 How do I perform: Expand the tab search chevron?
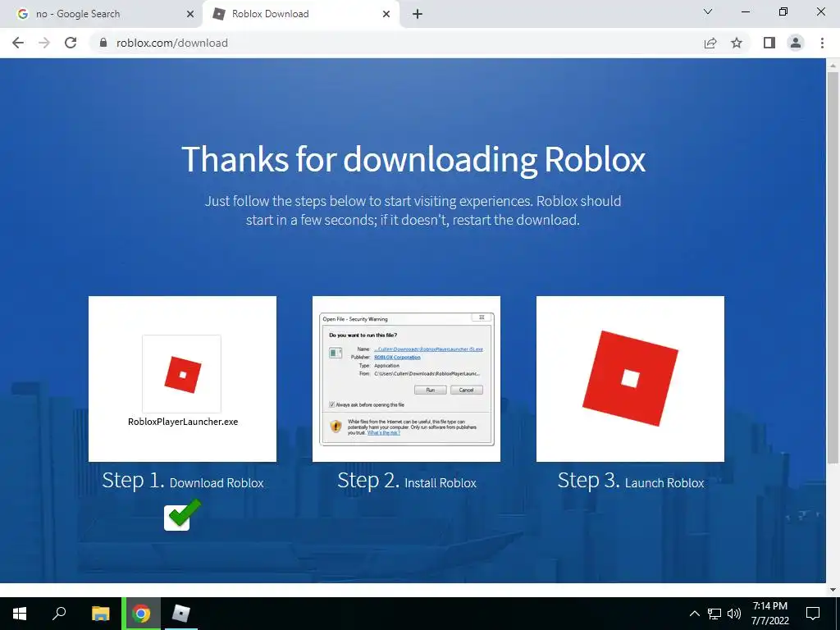pyautogui.click(x=708, y=11)
